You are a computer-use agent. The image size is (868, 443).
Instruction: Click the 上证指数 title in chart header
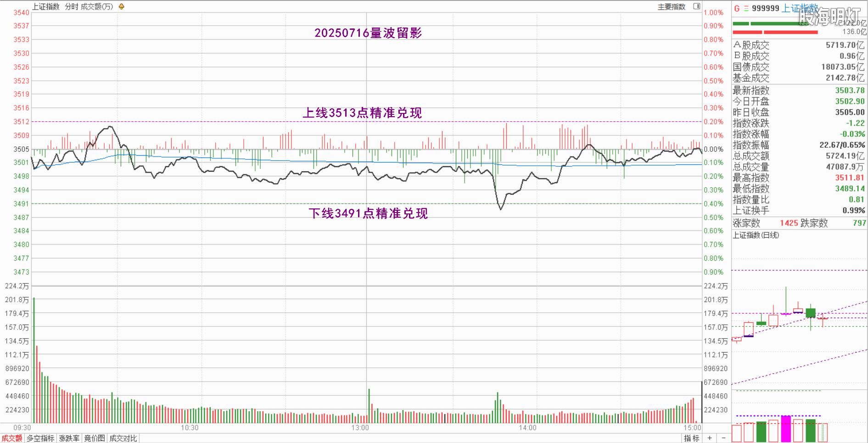tap(46, 6)
